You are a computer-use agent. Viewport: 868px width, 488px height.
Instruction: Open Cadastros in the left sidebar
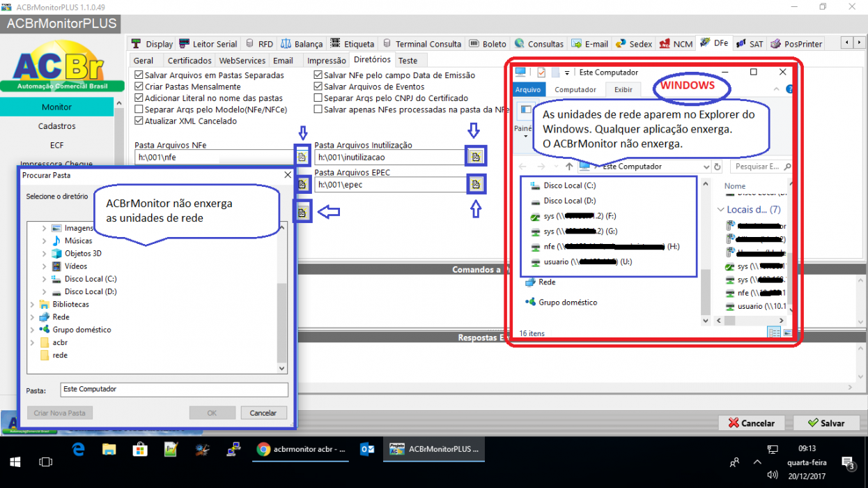[56, 126]
